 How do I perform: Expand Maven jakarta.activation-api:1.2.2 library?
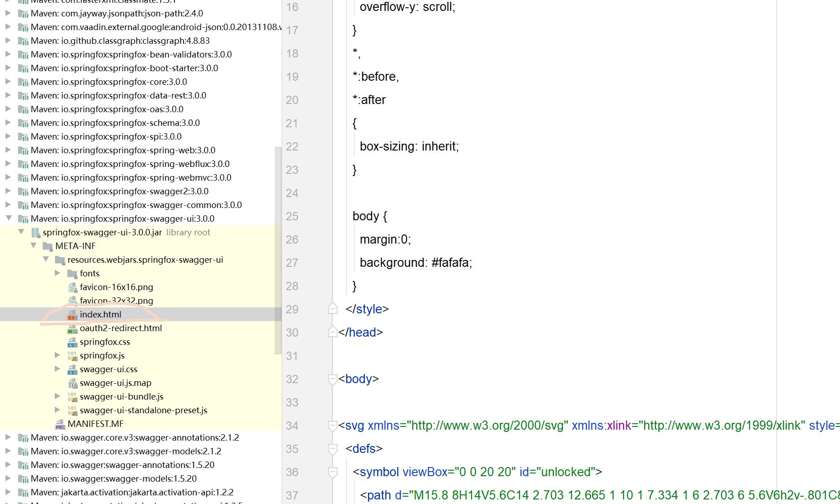[x=8, y=492]
